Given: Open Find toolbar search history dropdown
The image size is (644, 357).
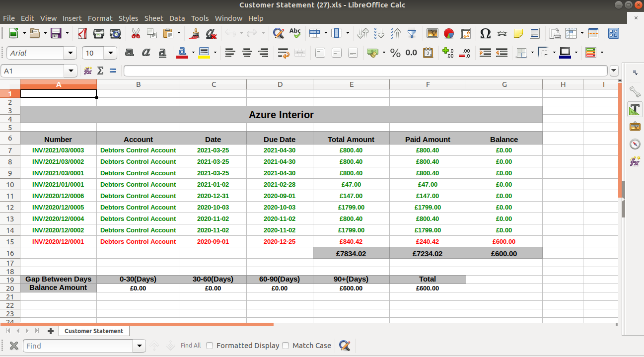Looking at the screenshot, I should pyautogui.click(x=140, y=346).
